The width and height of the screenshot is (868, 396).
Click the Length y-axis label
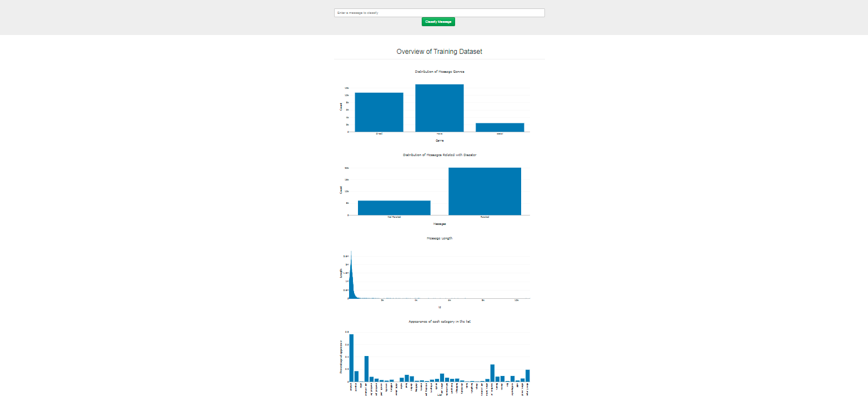tap(341, 273)
